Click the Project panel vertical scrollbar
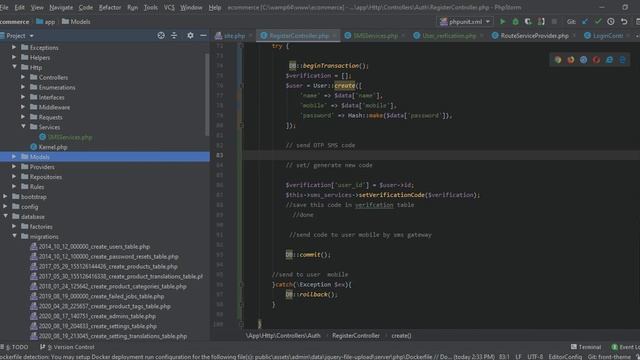640x360 pixels. (x=207, y=95)
